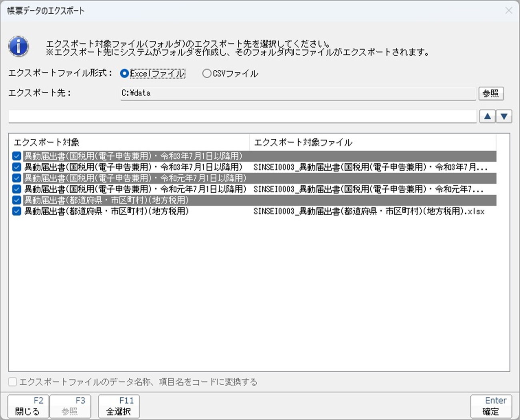Select the CSVファイル radio option
The image size is (520, 420).
click(x=206, y=74)
